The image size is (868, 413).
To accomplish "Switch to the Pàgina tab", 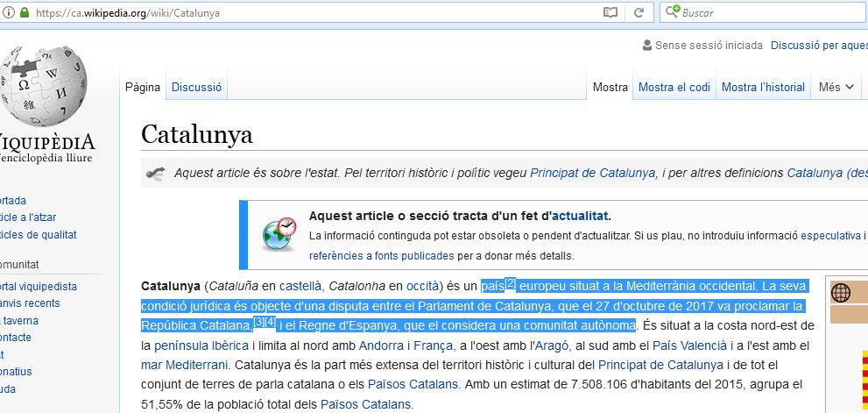I will pyautogui.click(x=142, y=87).
